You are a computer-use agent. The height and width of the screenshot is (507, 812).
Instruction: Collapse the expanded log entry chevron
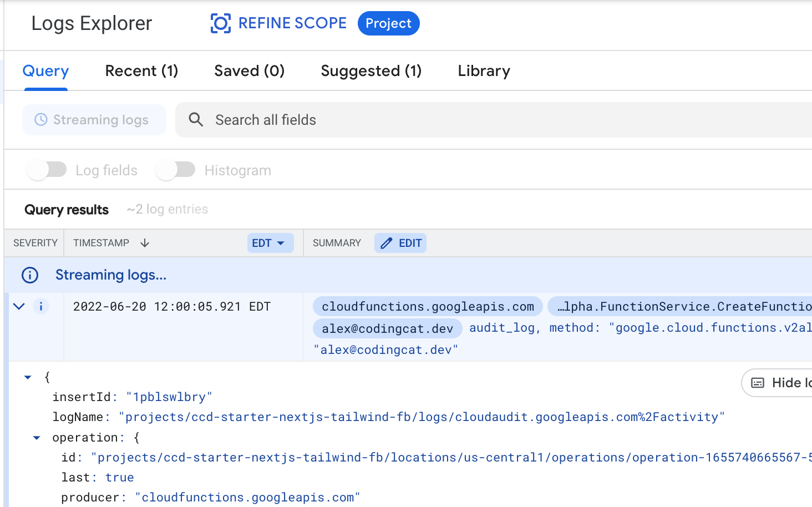coord(19,306)
